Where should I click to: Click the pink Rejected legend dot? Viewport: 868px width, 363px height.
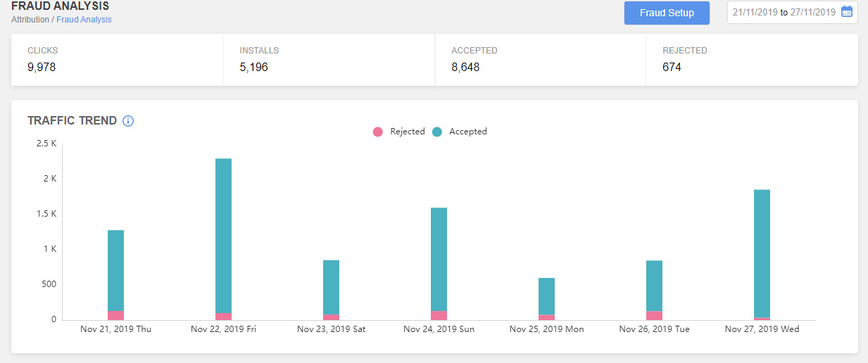point(378,132)
